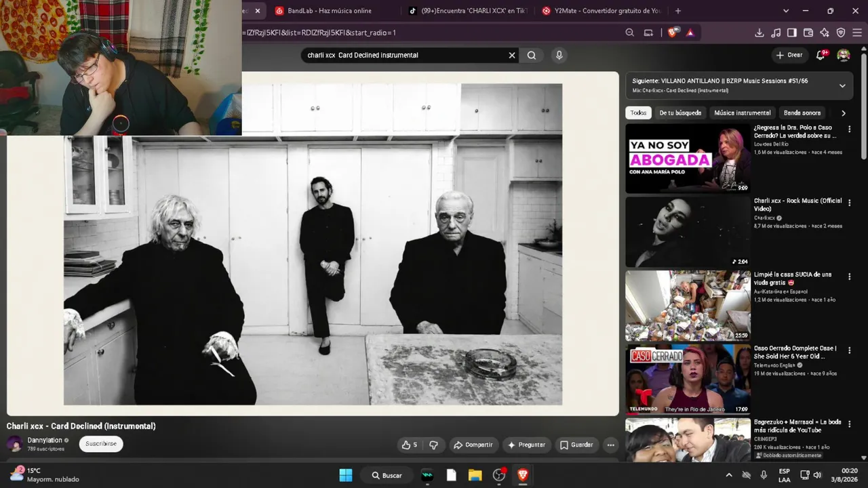Open the Brave VPN shield icon
The width and height of the screenshot is (868, 488).
click(x=841, y=33)
